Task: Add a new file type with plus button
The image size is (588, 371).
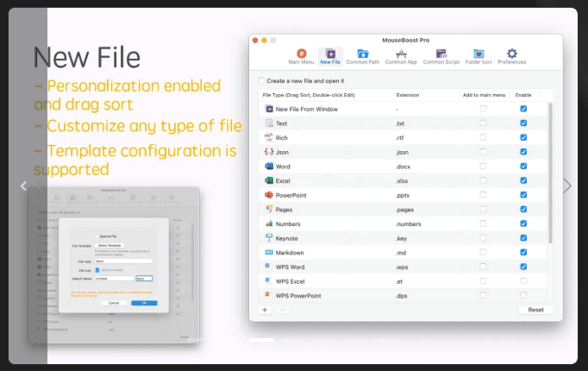Action: [x=265, y=310]
